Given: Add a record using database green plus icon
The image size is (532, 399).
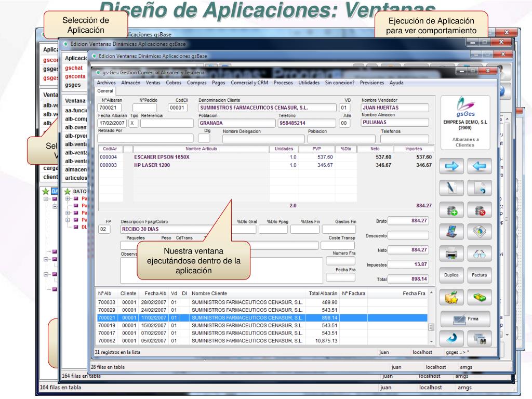Looking at the screenshot, I should point(451,210).
